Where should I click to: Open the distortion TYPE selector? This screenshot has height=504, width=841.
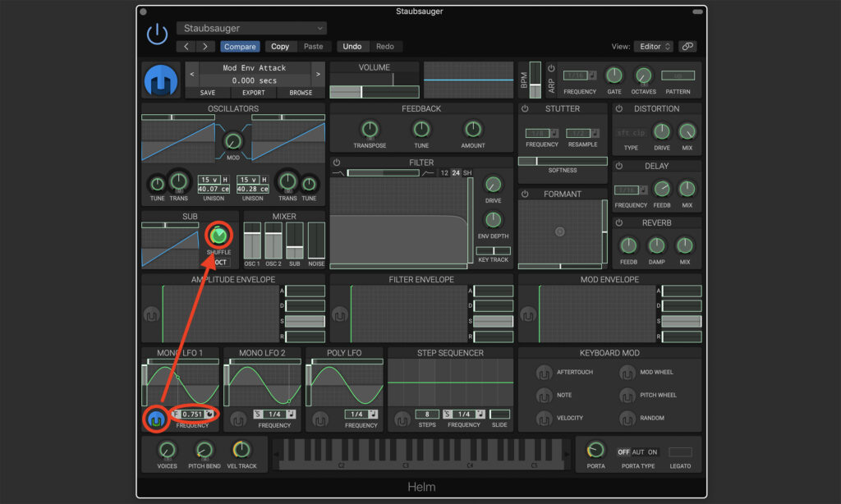631,133
